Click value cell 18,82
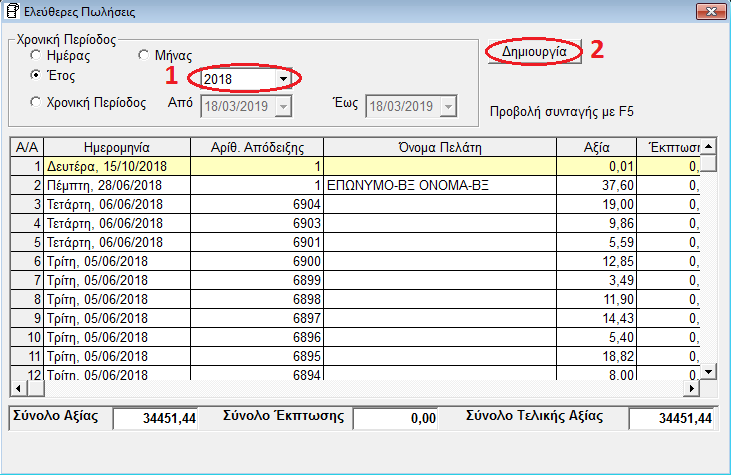The height and width of the screenshot is (475, 731). coord(596,356)
